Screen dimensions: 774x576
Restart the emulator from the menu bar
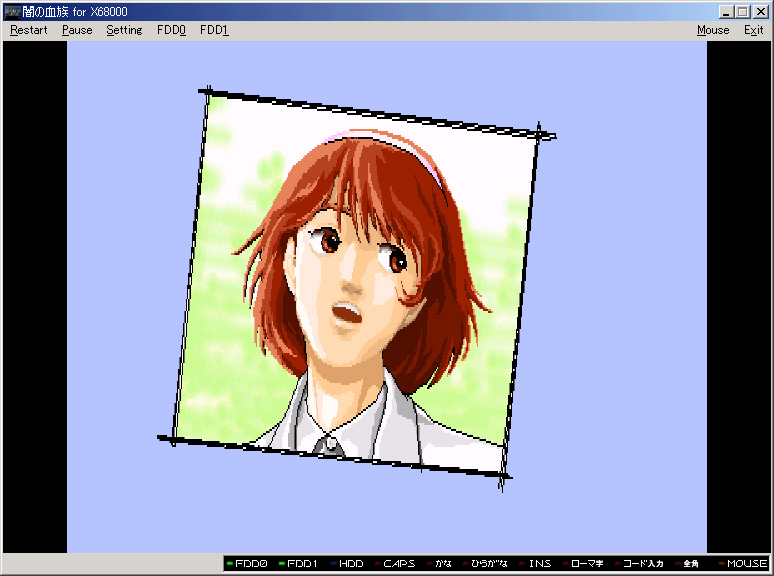29,30
